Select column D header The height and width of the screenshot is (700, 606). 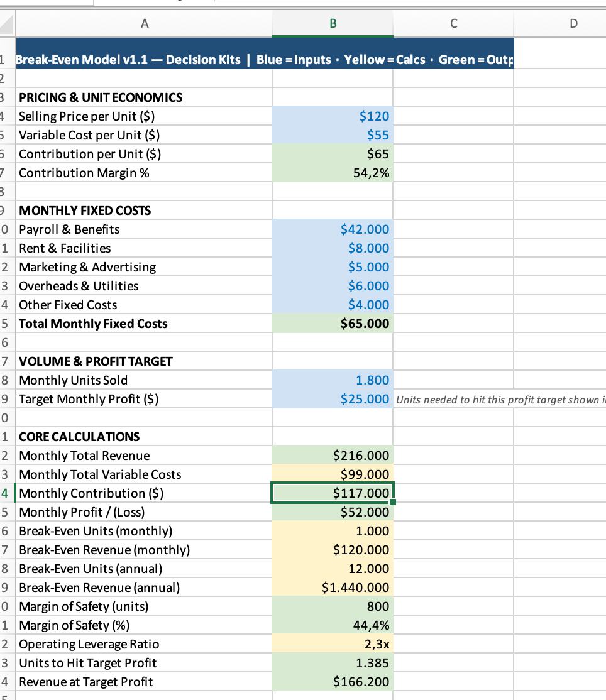coord(573,23)
